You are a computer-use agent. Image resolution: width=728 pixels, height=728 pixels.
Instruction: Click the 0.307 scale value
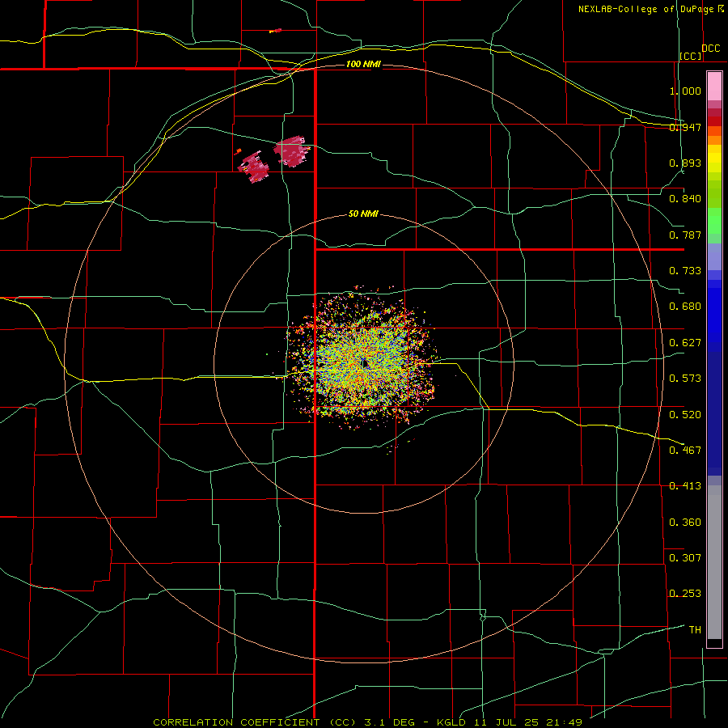(x=685, y=557)
